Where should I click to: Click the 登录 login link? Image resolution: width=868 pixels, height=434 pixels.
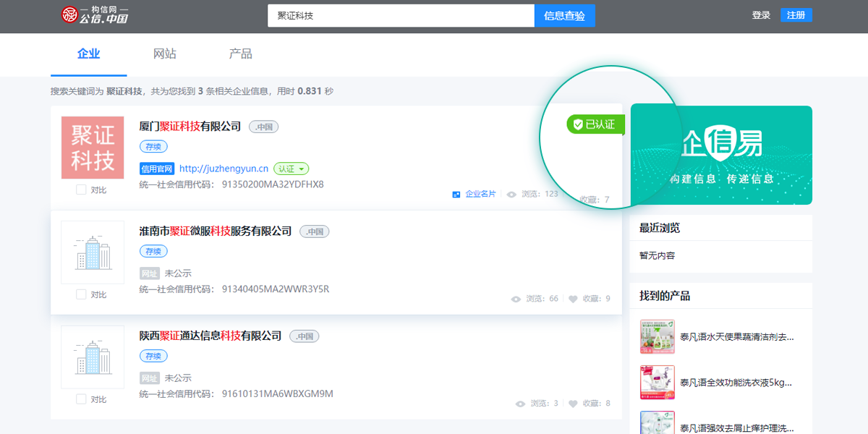point(761,15)
